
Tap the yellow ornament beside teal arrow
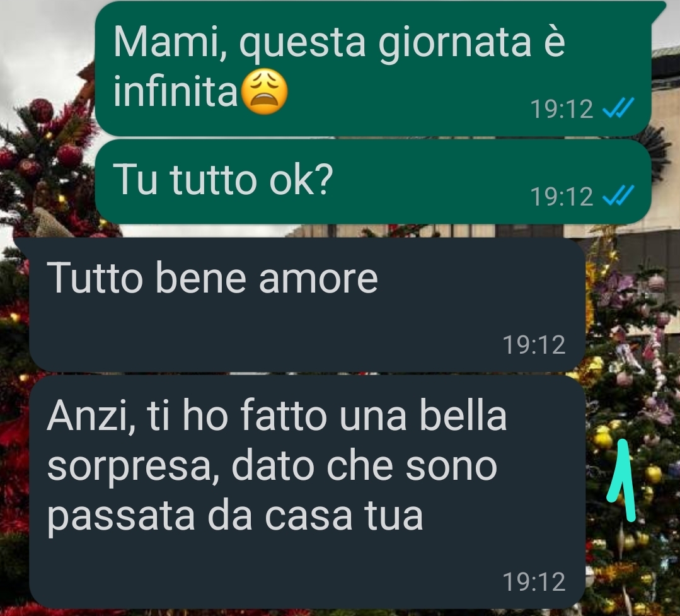603,438
